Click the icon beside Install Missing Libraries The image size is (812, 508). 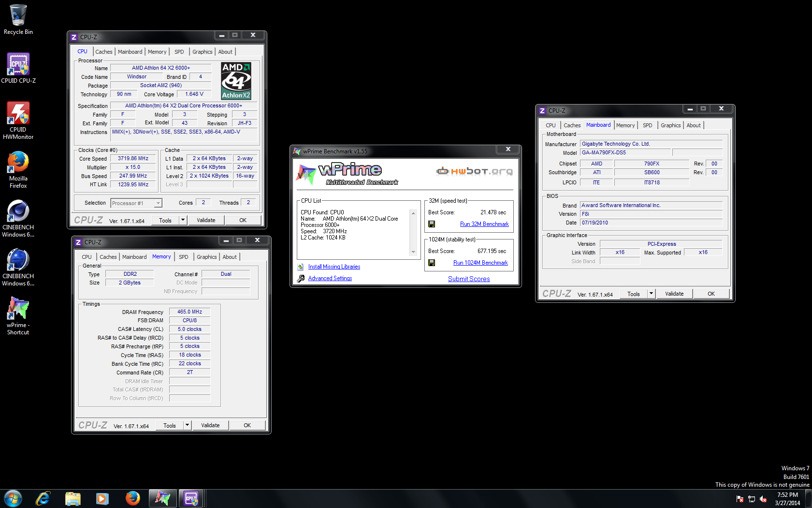[301, 267]
